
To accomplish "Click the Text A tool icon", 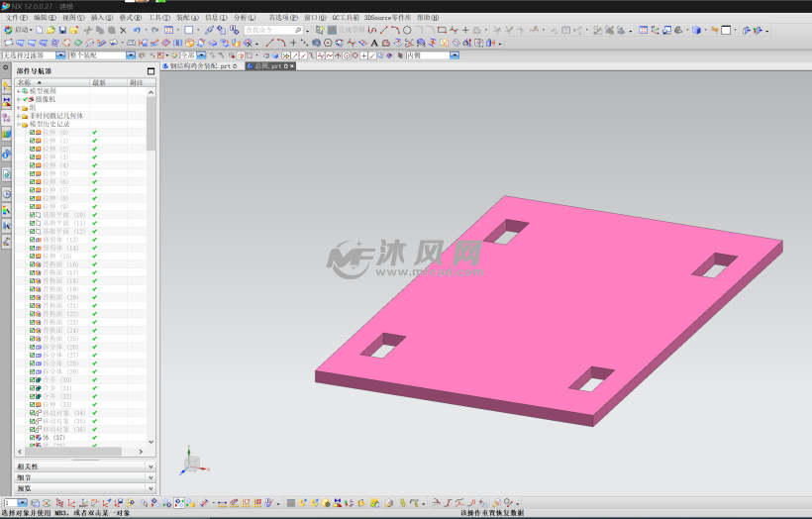I will [x=373, y=43].
